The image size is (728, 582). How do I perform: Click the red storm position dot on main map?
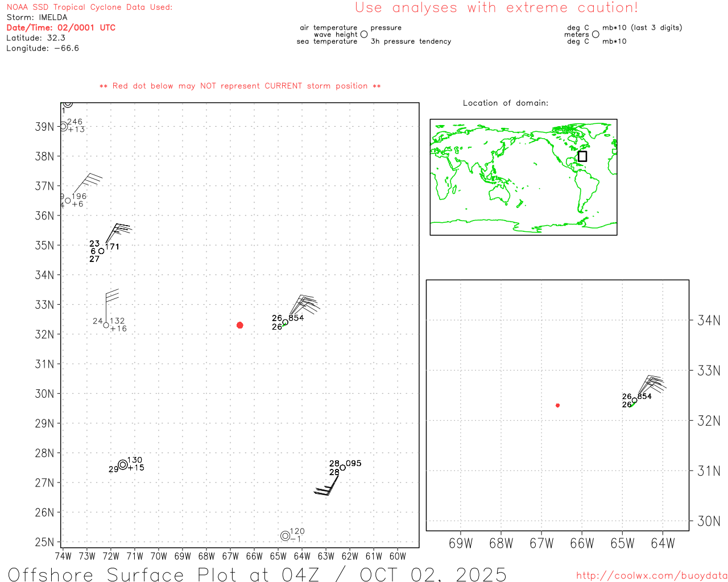(240, 325)
